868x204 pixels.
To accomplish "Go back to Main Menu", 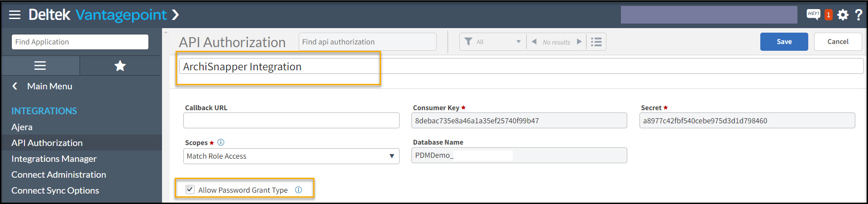I will click(42, 86).
